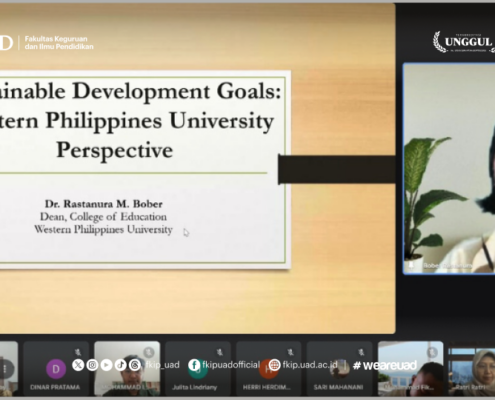Click Sari Mahanani's muted microphone icon
This screenshot has width=495, height=400.
click(361, 352)
